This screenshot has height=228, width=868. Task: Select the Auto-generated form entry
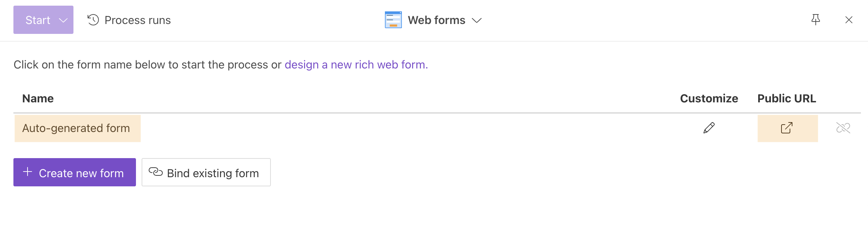(77, 128)
